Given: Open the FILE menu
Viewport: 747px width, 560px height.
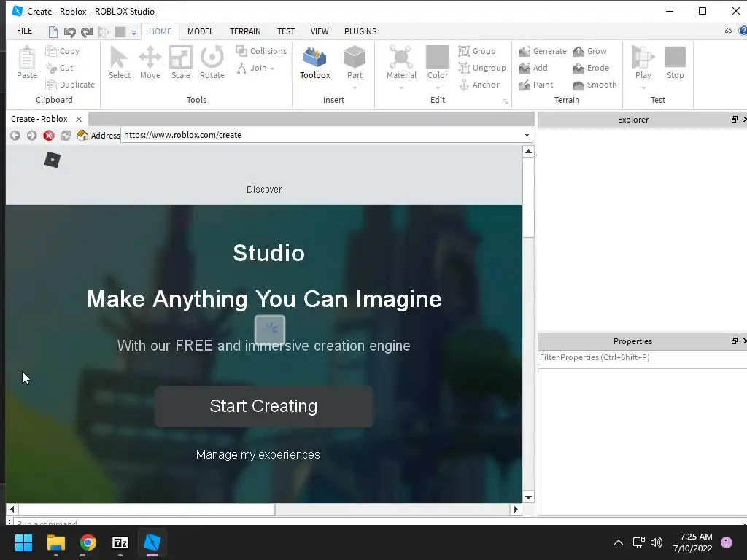Looking at the screenshot, I should (x=24, y=31).
